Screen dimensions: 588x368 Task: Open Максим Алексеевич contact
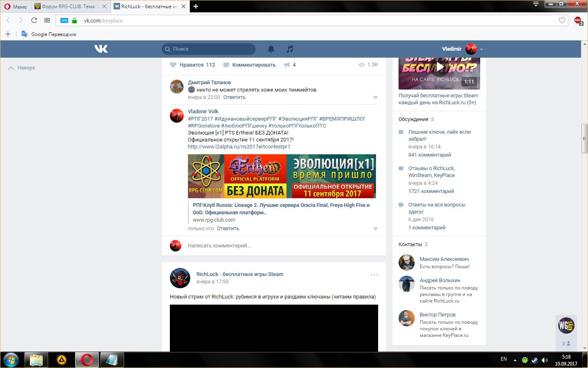(x=444, y=259)
